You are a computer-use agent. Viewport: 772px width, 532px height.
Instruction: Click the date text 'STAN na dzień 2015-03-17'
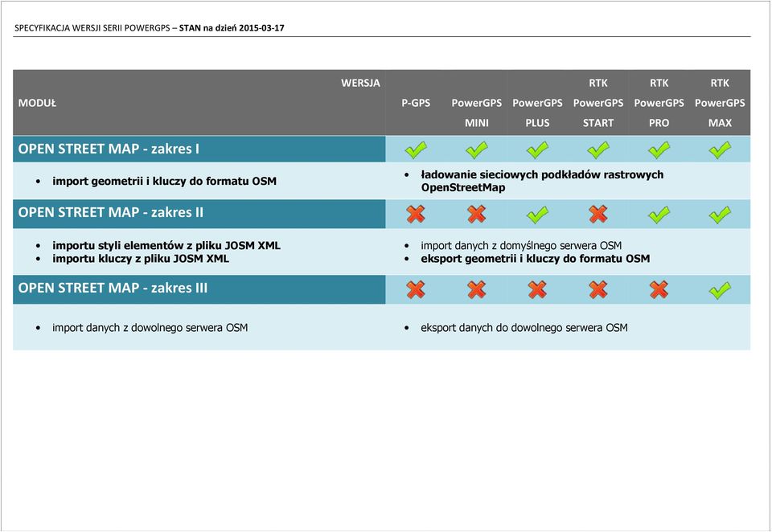232,28
